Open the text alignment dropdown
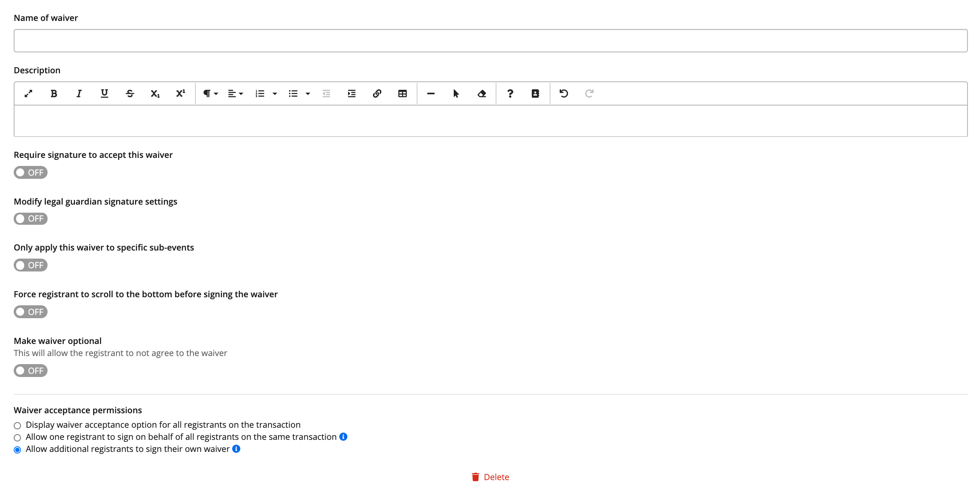The height and width of the screenshot is (493, 980). [x=235, y=93]
